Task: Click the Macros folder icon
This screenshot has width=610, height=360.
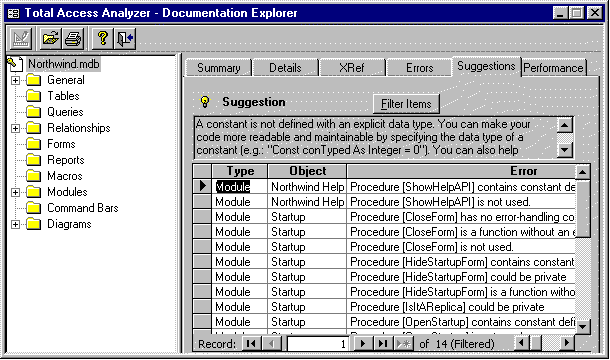Action: click(33, 176)
